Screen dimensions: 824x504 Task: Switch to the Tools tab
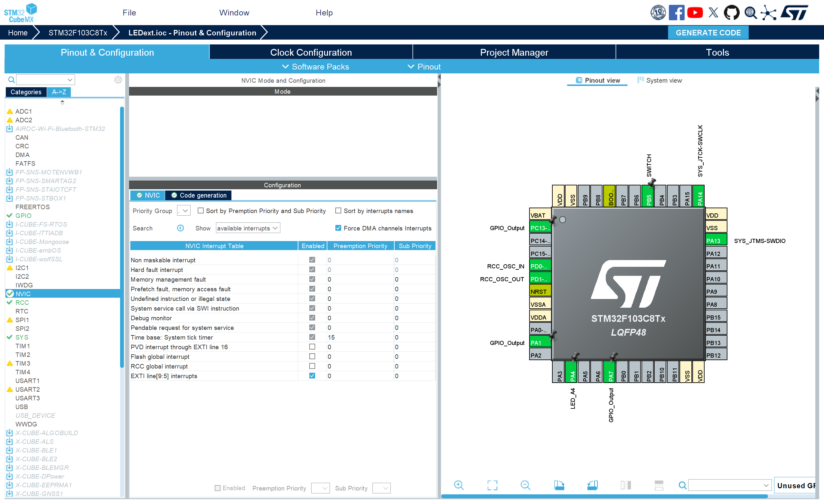coord(717,52)
